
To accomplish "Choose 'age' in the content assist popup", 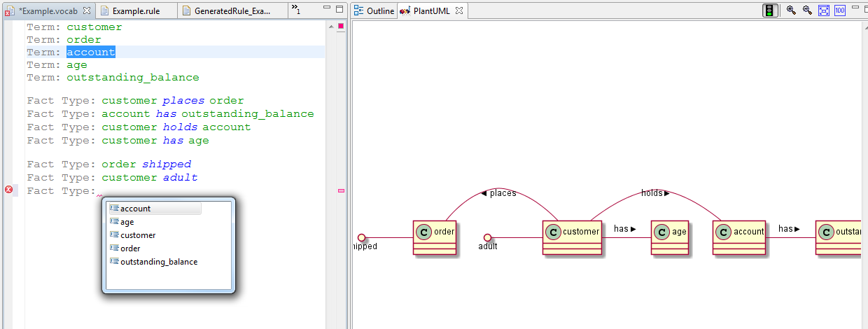I will [x=127, y=222].
